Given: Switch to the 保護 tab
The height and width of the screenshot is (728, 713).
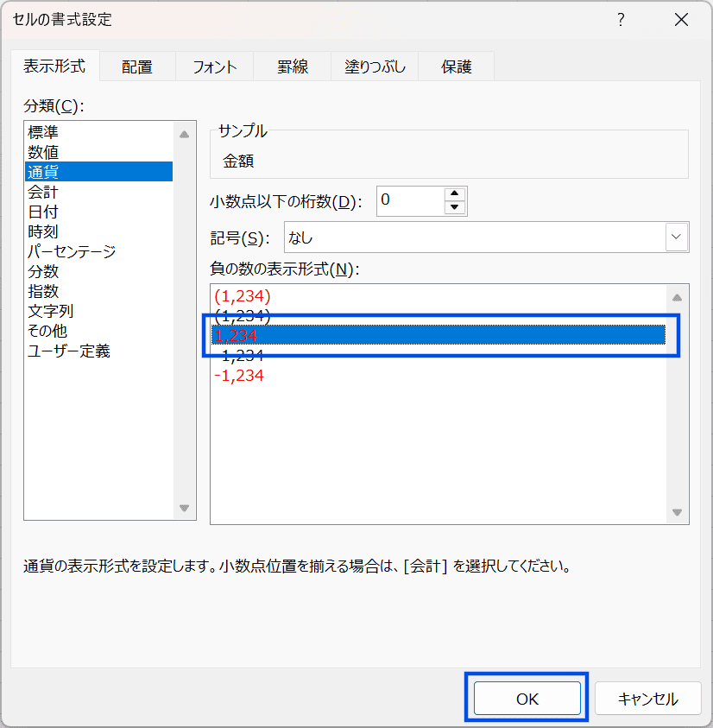Looking at the screenshot, I should point(457,66).
